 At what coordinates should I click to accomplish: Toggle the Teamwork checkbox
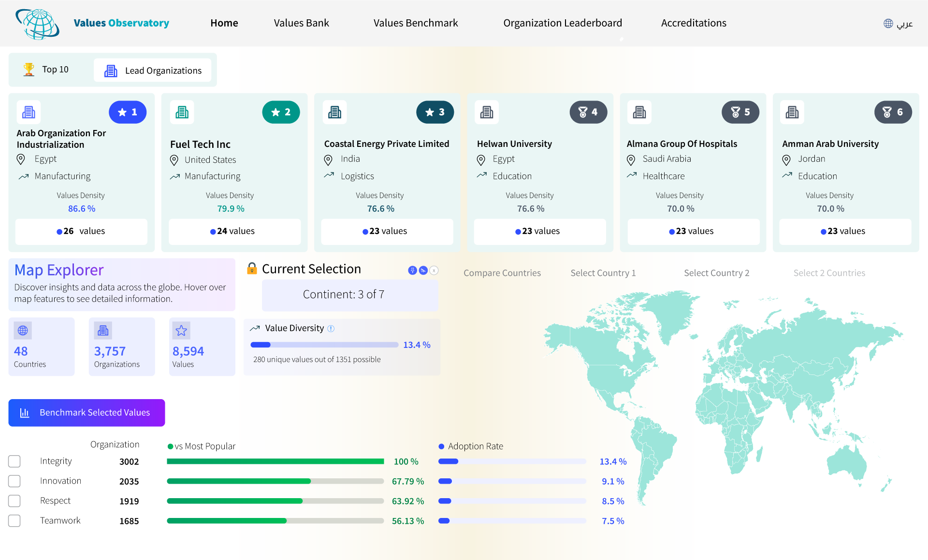click(14, 521)
